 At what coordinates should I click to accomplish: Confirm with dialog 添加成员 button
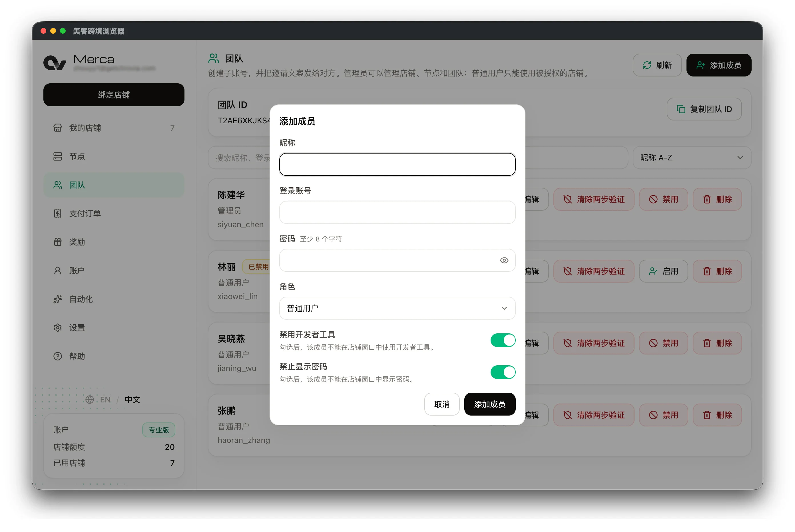tap(489, 404)
